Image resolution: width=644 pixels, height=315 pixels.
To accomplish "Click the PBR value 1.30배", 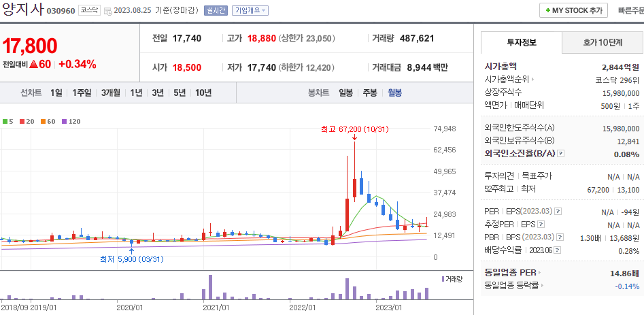I will point(592,238).
